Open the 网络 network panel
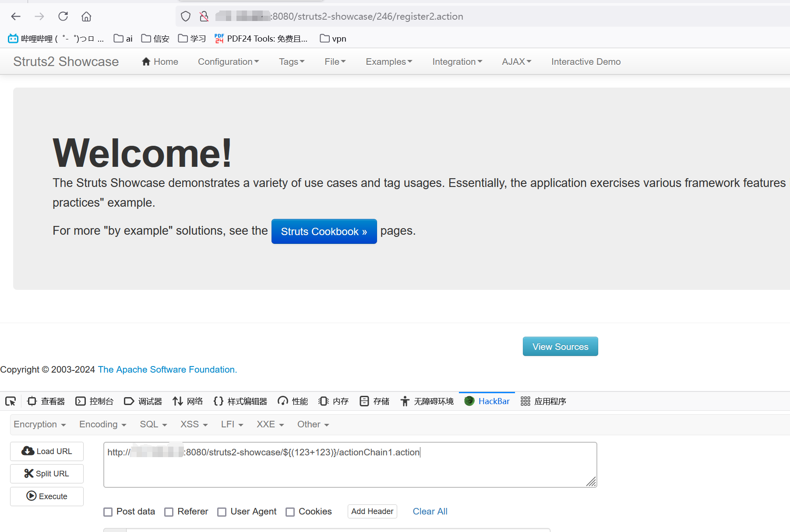The width and height of the screenshot is (790, 532). 188,401
